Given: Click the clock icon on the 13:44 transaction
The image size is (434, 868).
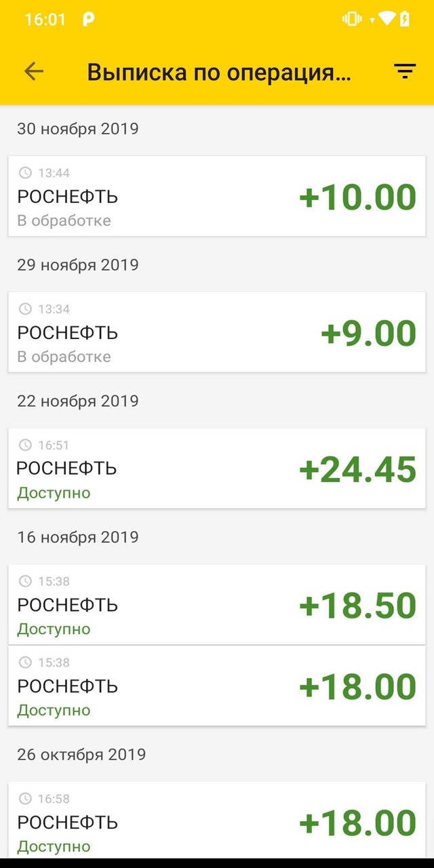Looking at the screenshot, I should (x=26, y=173).
